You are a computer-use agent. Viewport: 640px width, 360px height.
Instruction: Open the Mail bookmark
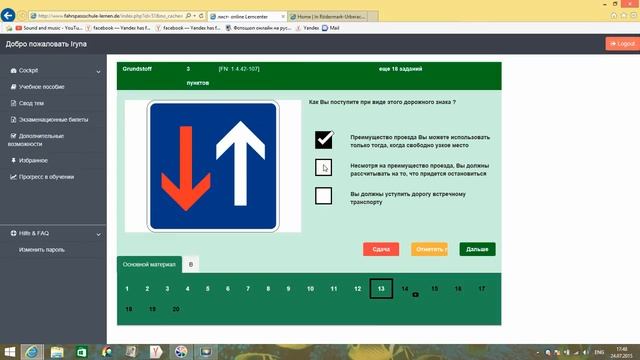click(331, 28)
